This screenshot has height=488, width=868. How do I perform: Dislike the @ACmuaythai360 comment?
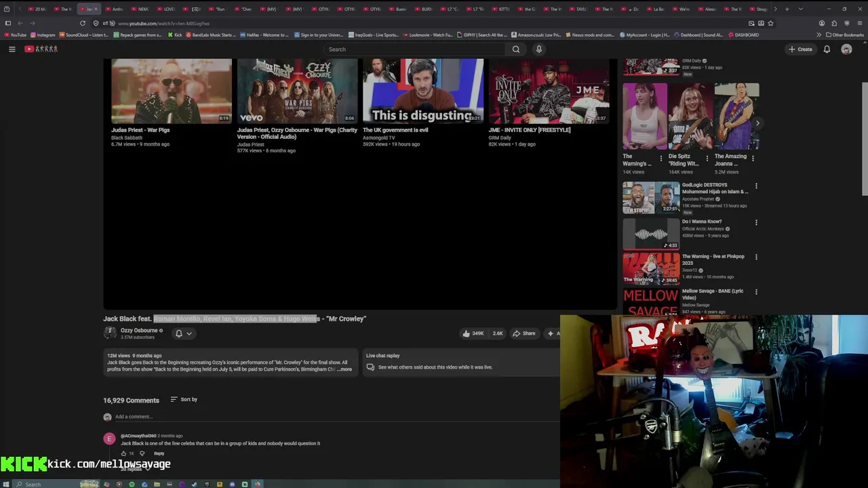[142, 453]
